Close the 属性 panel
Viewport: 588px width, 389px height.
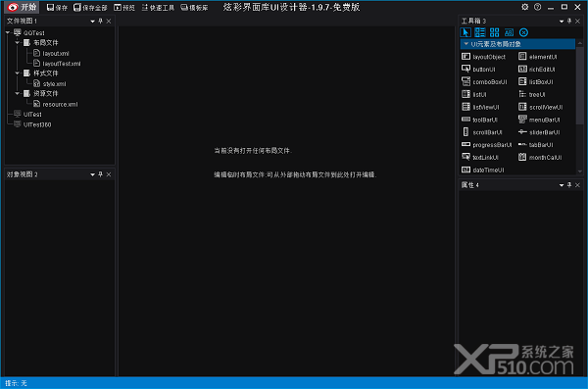tap(577, 185)
